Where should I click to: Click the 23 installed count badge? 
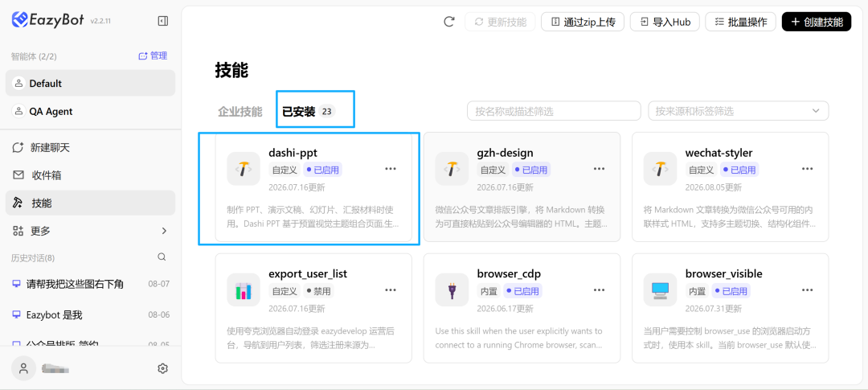click(x=326, y=111)
